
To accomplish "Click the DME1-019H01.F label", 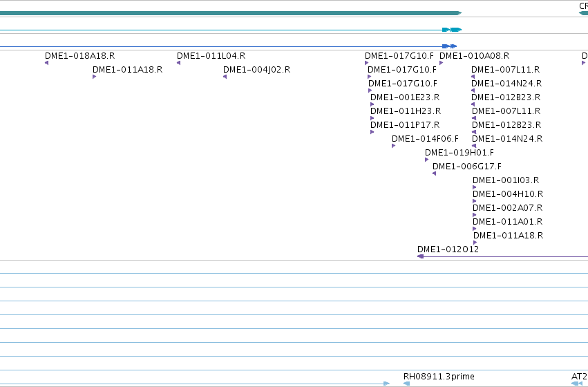I will 459,153.
